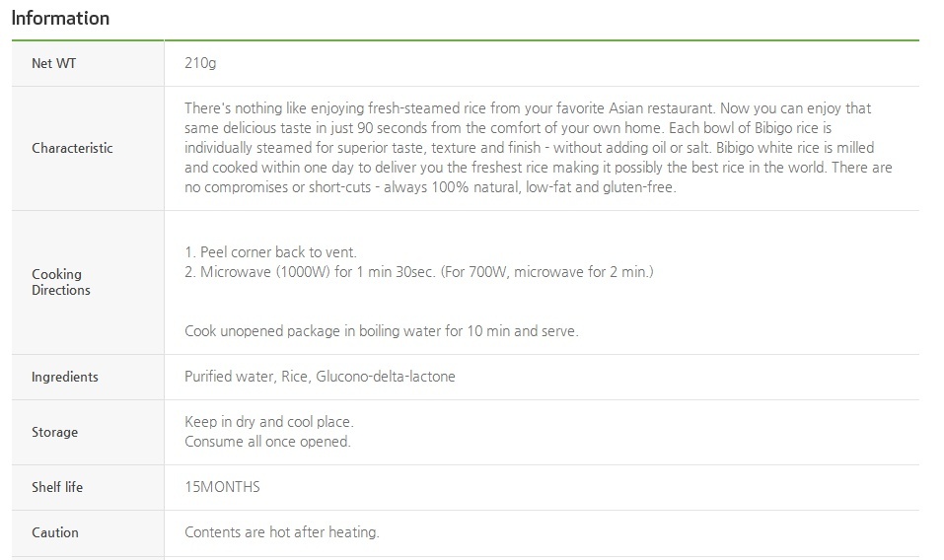The height and width of the screenshot is (560, 944).
Task: Click "Keep in dry and cool place" text
Action: click(x=268, y=422)
